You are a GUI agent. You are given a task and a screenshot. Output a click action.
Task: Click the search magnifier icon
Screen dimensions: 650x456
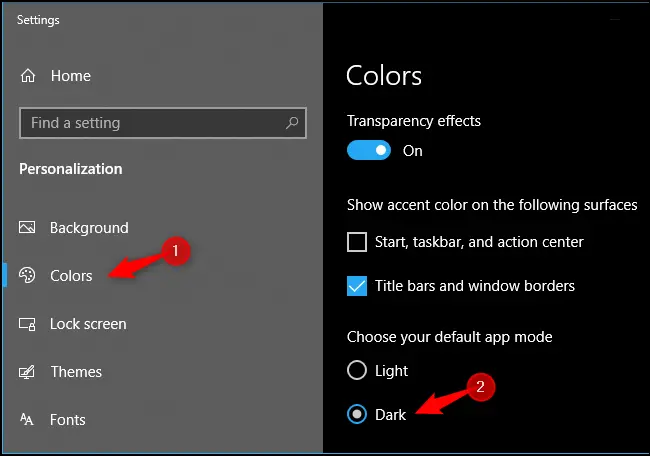click(293, 123)
